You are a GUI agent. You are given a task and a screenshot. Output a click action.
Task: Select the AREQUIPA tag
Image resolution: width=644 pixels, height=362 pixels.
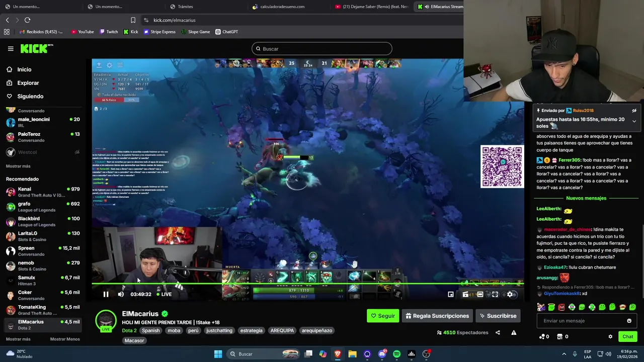point(282,330)
